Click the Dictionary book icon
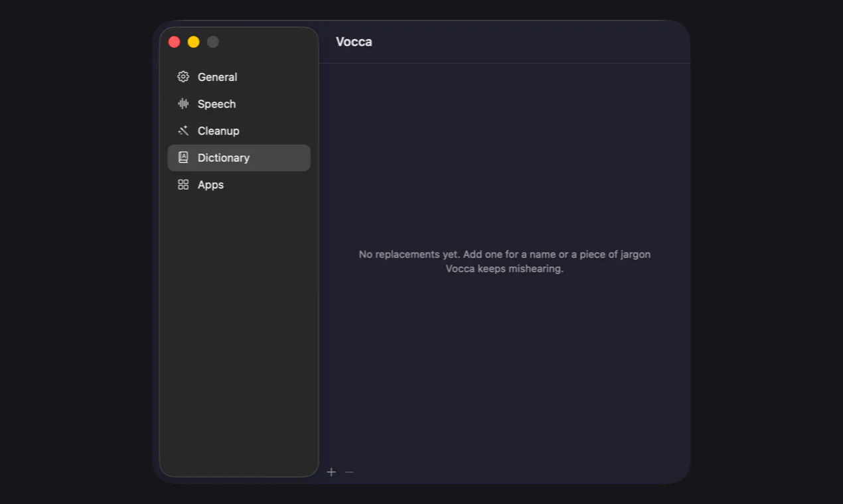This screenshot has height=504, width=843. [x=183, y=158]
